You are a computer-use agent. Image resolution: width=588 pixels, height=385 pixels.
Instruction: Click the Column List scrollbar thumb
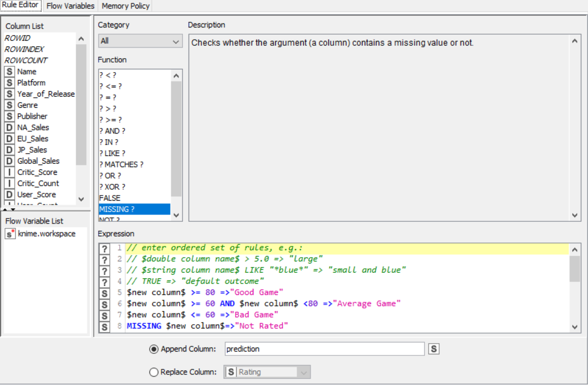tap(81, 104)
